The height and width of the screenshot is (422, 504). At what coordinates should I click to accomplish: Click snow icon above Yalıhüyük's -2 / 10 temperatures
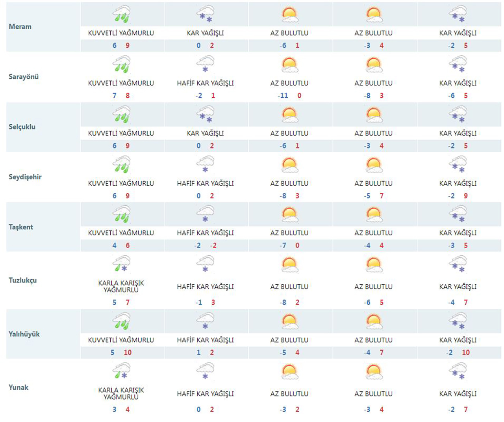[458, 322]
